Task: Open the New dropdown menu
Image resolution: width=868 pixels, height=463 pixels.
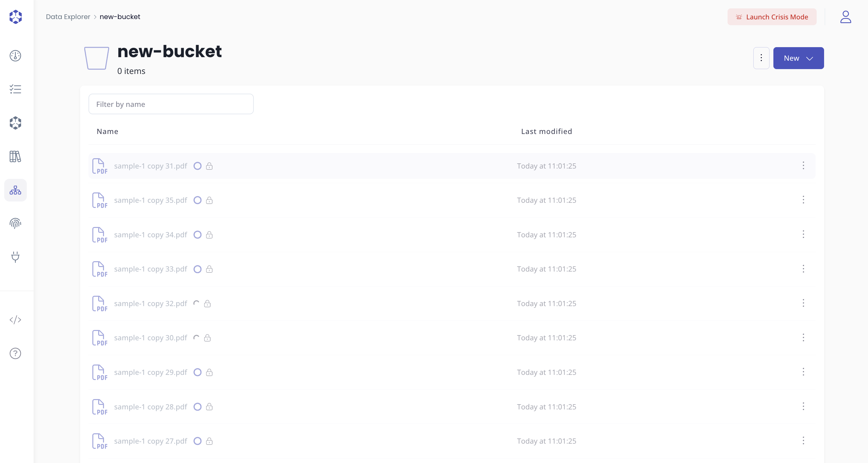Action: pyautogui.click(x=798, y=58)
